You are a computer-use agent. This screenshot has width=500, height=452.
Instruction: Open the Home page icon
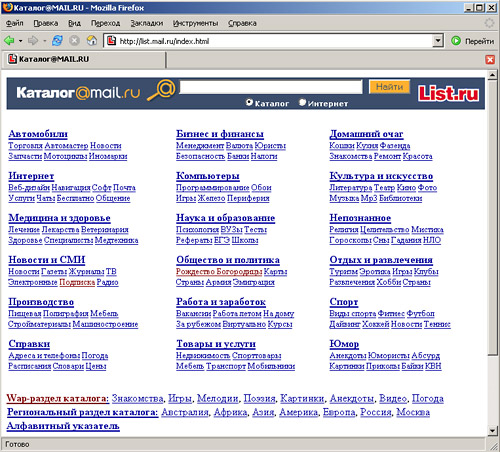point(92,41)
